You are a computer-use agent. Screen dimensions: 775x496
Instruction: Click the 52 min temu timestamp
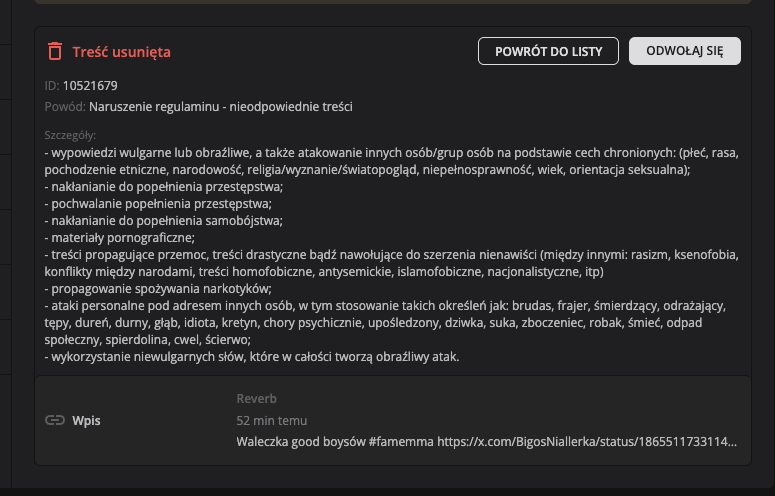(272, 420)
